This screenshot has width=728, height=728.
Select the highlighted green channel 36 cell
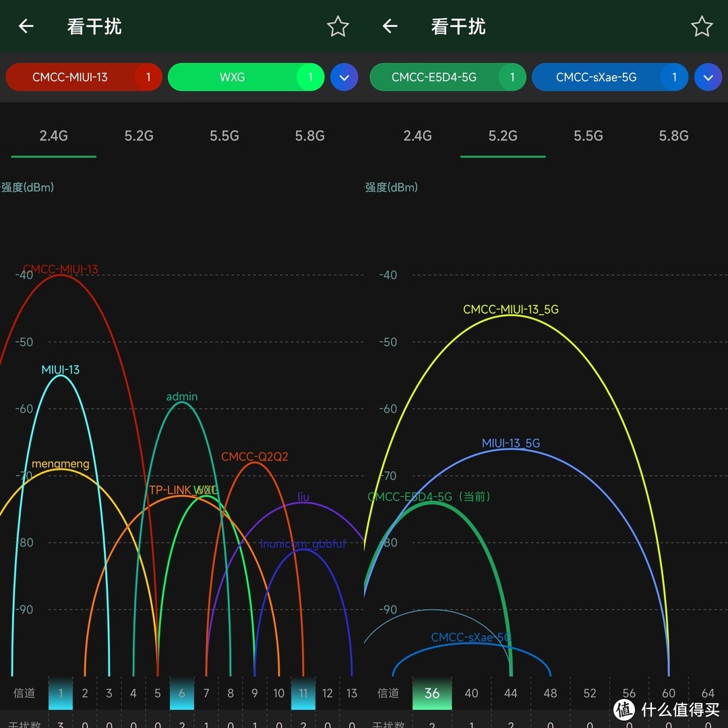point(432,693)
